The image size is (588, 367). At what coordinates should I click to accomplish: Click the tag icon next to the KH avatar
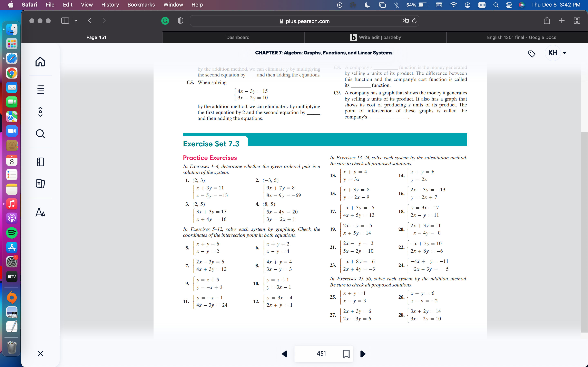pos(532,54)
